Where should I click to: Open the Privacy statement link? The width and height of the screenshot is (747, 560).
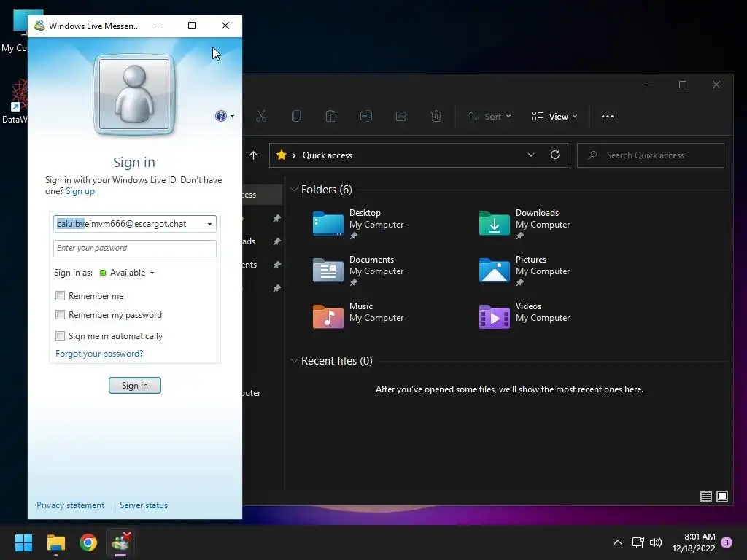pyautogui.click(x=71, y=505)
